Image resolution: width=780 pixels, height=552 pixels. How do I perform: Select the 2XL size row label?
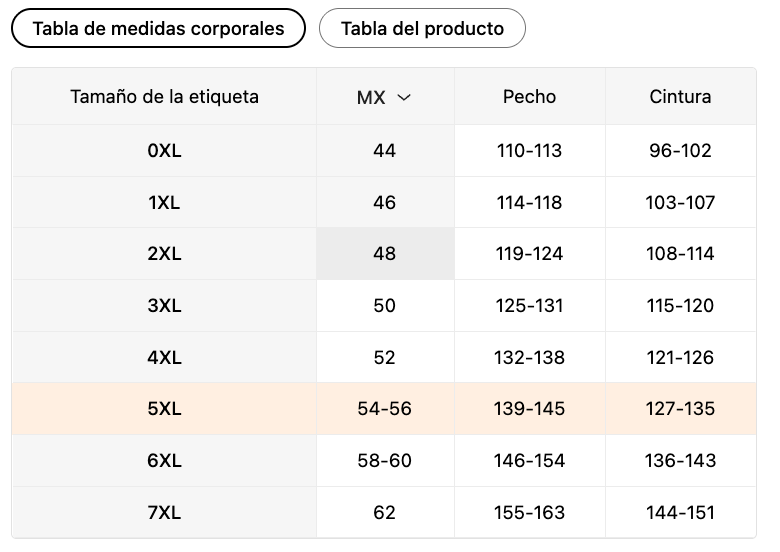click(164, 254)
